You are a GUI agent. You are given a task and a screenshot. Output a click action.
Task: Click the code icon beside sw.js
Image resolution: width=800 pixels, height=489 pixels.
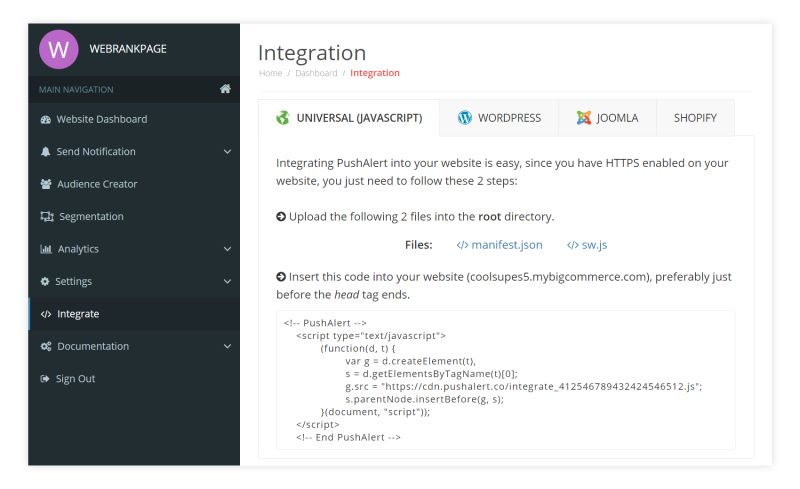572,245
